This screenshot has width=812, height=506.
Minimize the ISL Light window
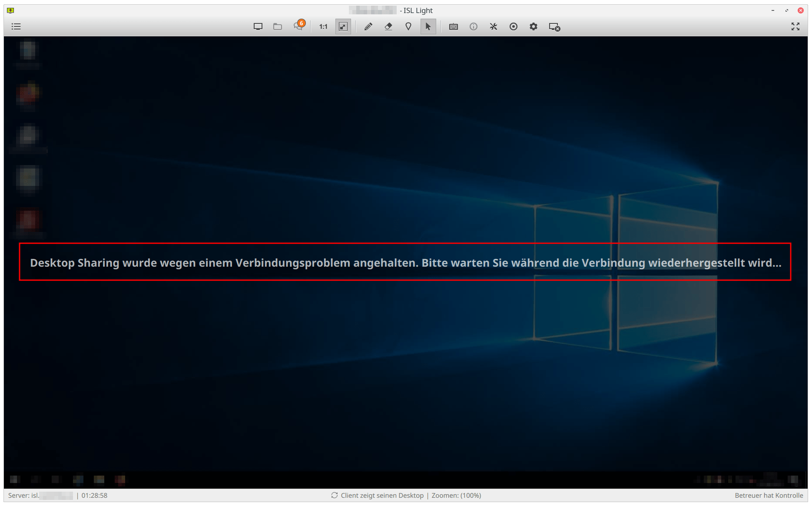click(x=773, y=10)
